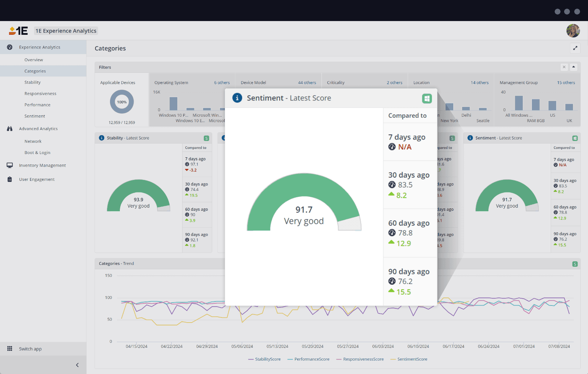Image resolution: width=588 pixels, height=374 pixels.
Task: Toggle ResponsivenessScore series in chart legend
Action: [360, 359]
